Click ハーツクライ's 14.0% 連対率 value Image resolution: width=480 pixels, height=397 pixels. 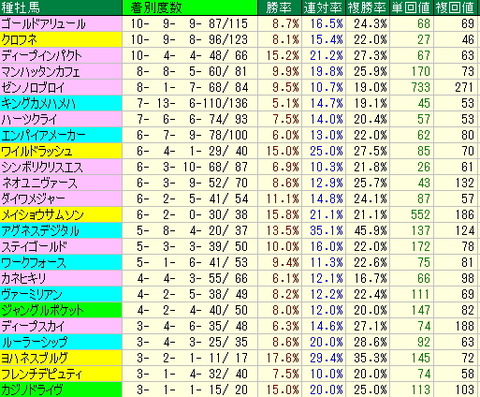[326, 119]
